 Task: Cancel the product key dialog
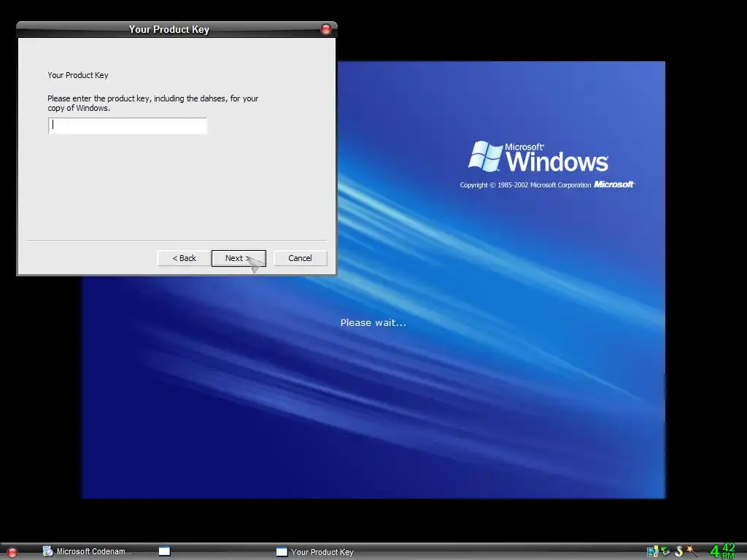tap(300, 258)
